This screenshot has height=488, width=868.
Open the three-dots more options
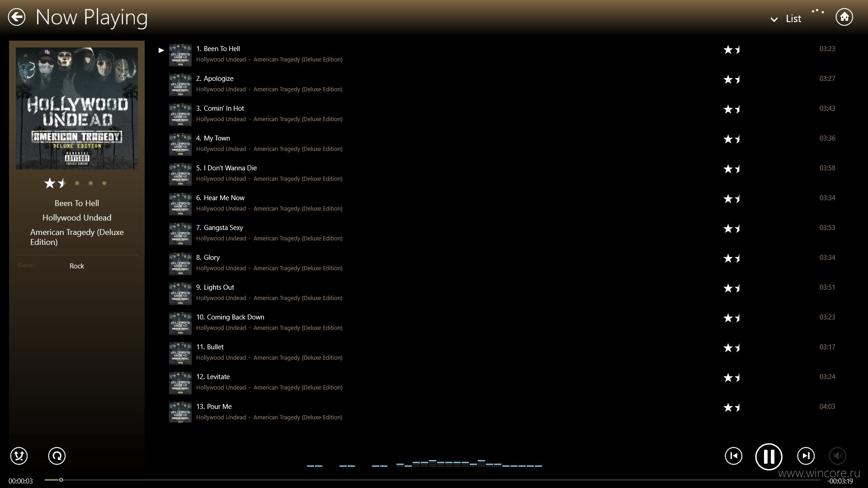(x=817, y=11)
